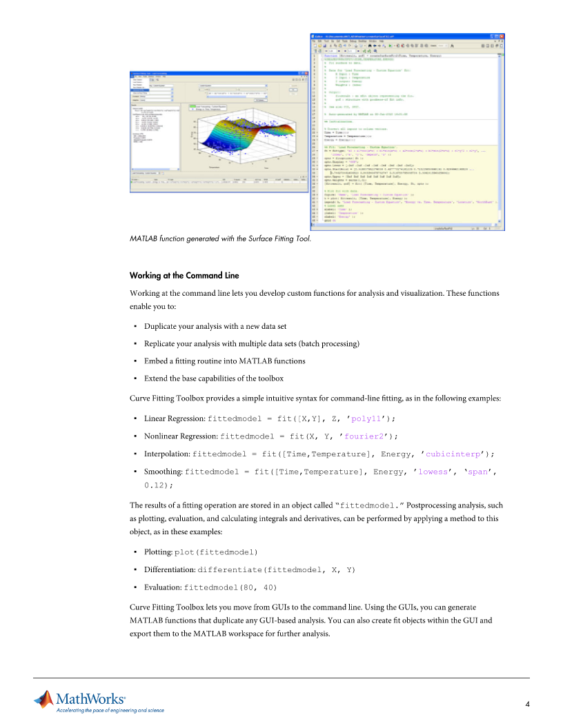Click bullet 'Embed a fitting routine into MATLAB functions'

click(225, 361)
